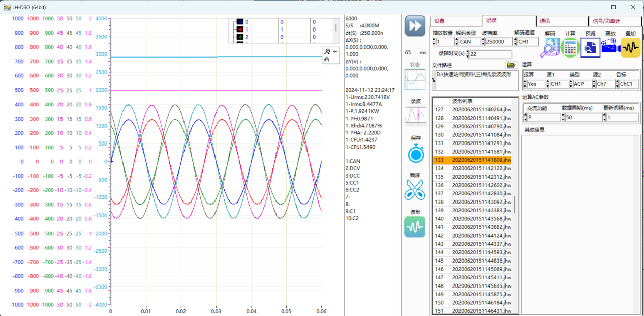Image resolution: width=644 pixels, height=316 pixels.
Task: Select the graph zoom magnifier tool
Action: (x=327, y=51)
